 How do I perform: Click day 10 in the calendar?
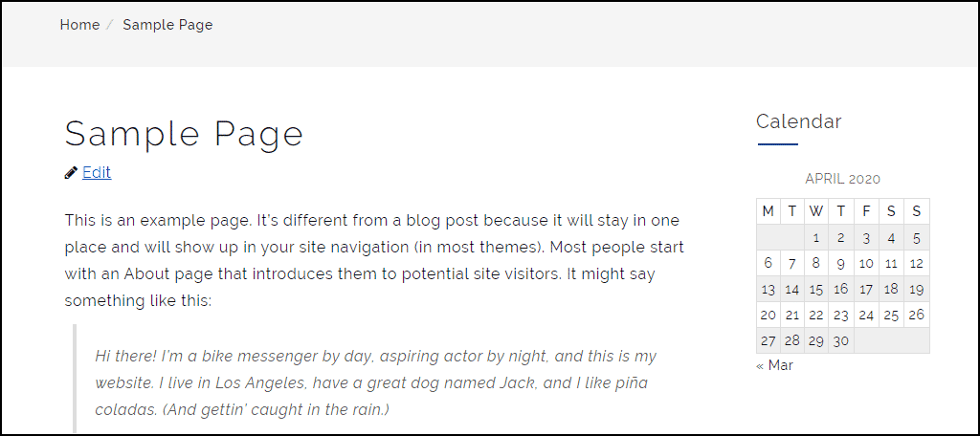point(866,264)
